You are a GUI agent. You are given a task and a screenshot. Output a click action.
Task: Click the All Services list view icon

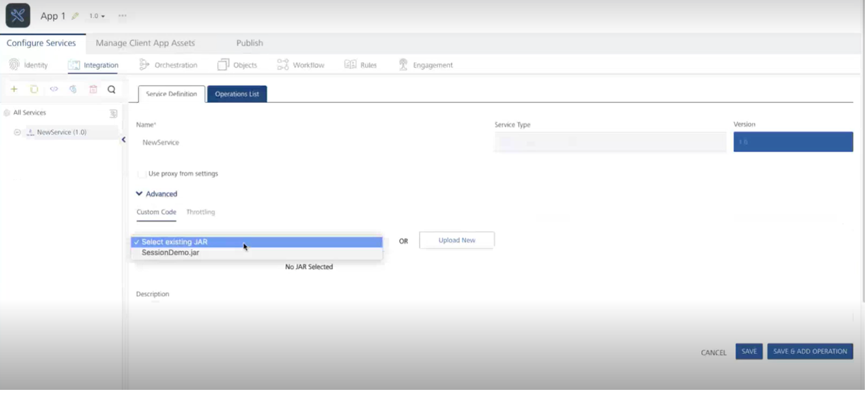(114, 114)
